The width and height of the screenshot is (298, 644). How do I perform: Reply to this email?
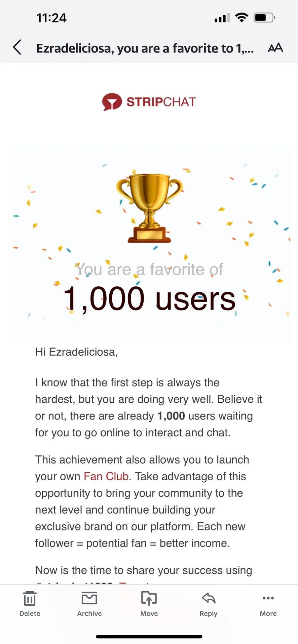[208, 604]
